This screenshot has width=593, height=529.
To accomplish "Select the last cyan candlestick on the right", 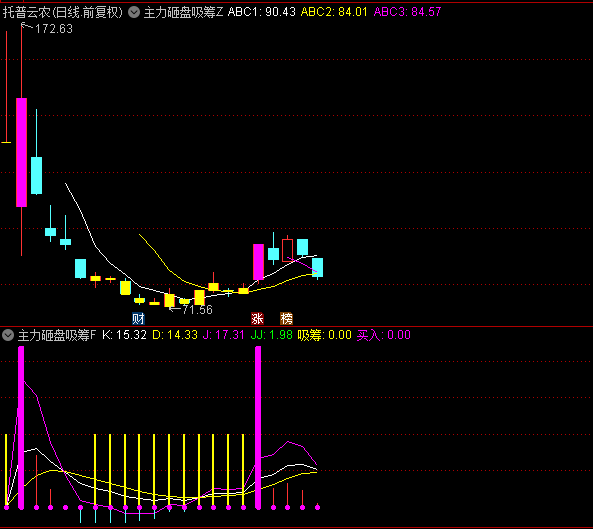I will [317, 268].
